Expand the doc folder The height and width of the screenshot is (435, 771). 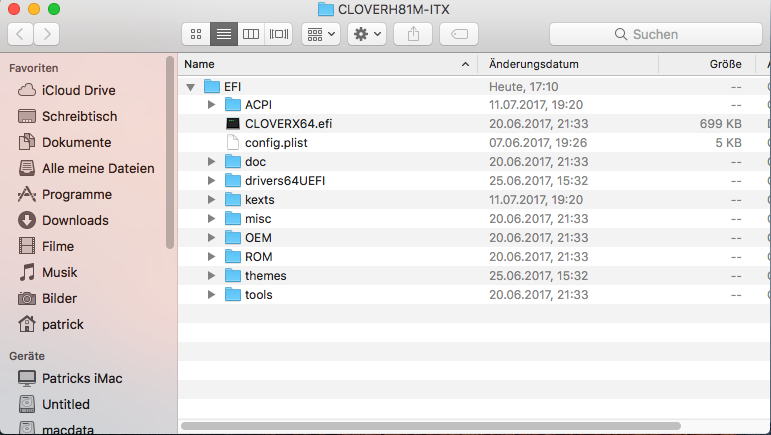point(211,162)
